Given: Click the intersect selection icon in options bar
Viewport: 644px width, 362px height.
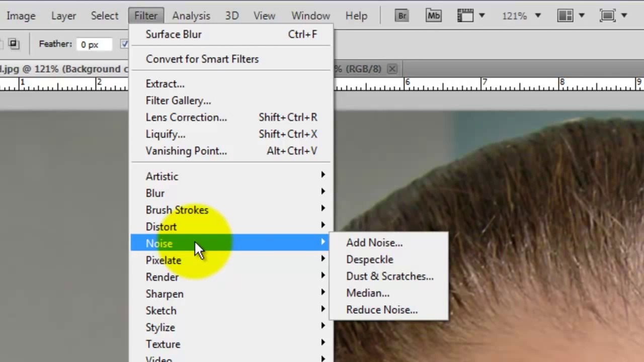Looking at the screenshot, I should 14,44.
